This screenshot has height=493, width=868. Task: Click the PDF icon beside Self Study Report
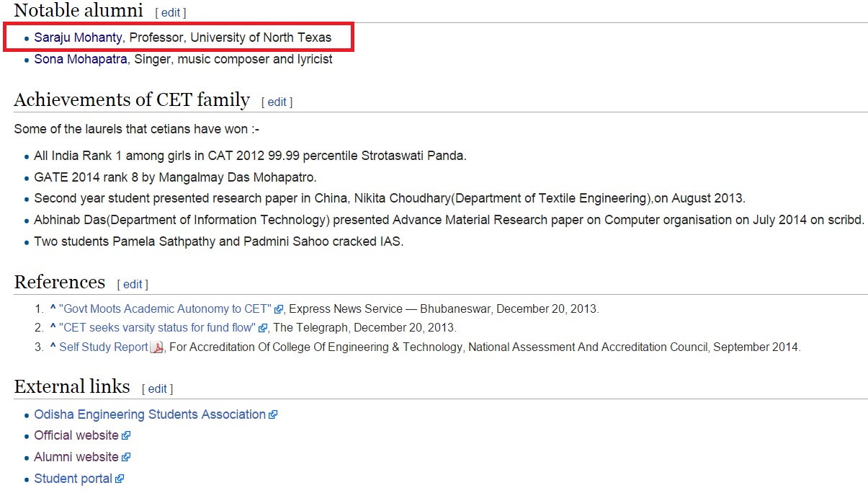[157, 347]
